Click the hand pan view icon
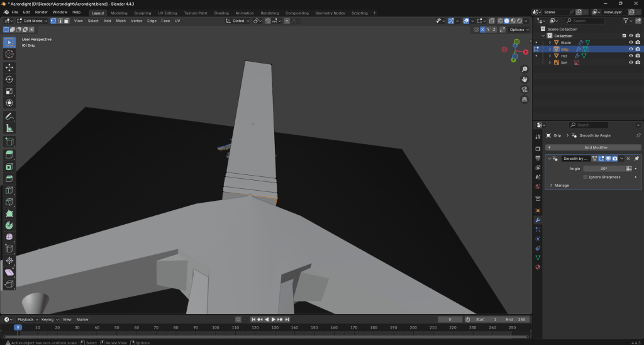The width and height of the screenshot is (644, 345). tap(525, 79)
